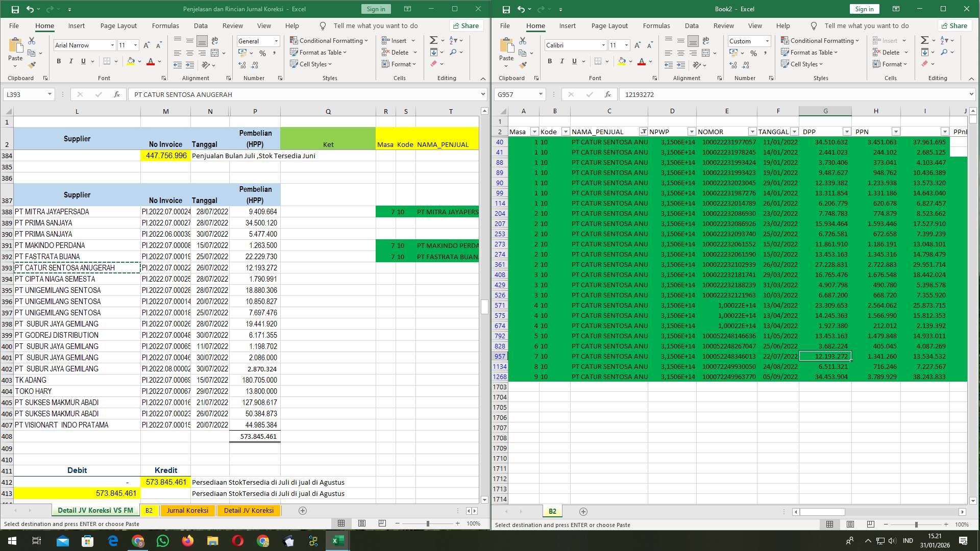This screenshot has height=551, width=980.
Task: Expand the Custom number format dropdown
Action: coord(767,41)
